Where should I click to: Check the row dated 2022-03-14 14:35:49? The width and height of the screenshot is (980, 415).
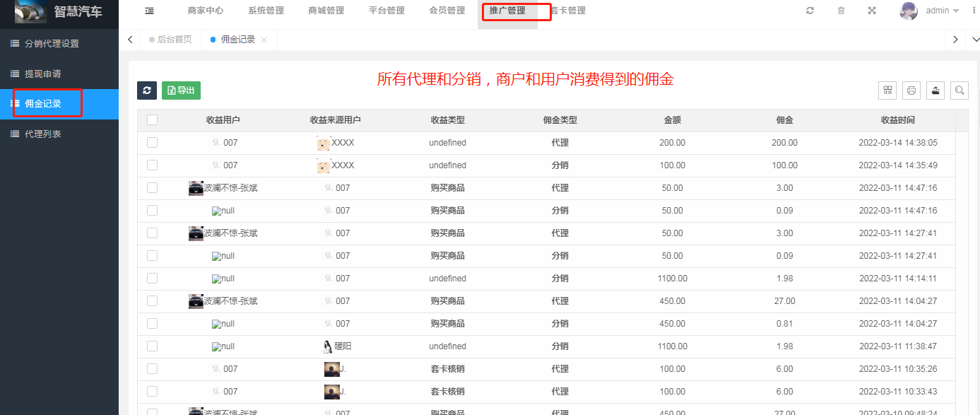click(152, 165)
